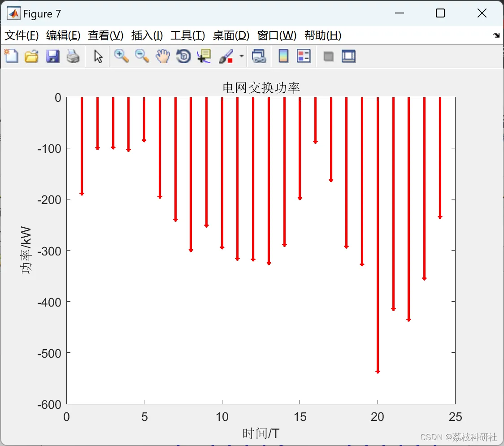
Task: Click the stem marker at time 1
Action: tap(82, 194)
